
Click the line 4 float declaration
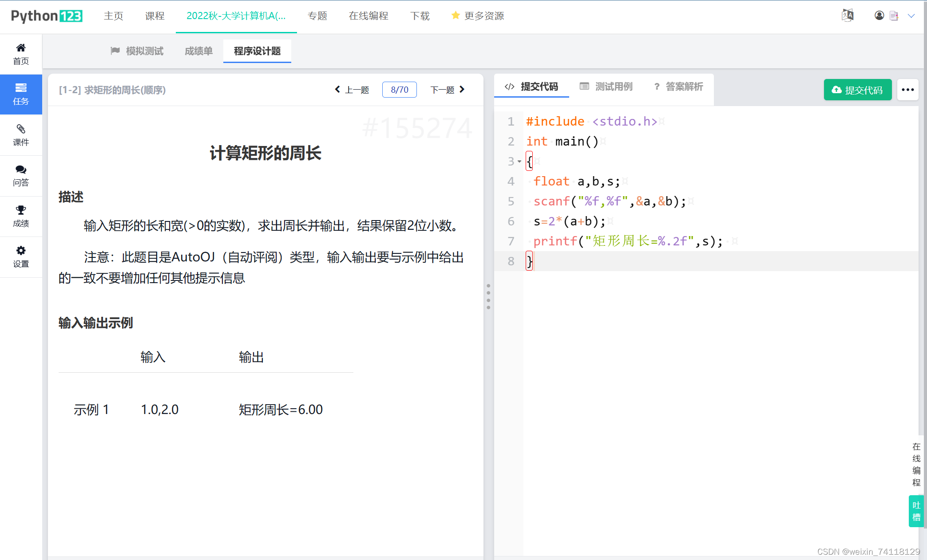tap(576, 181)
